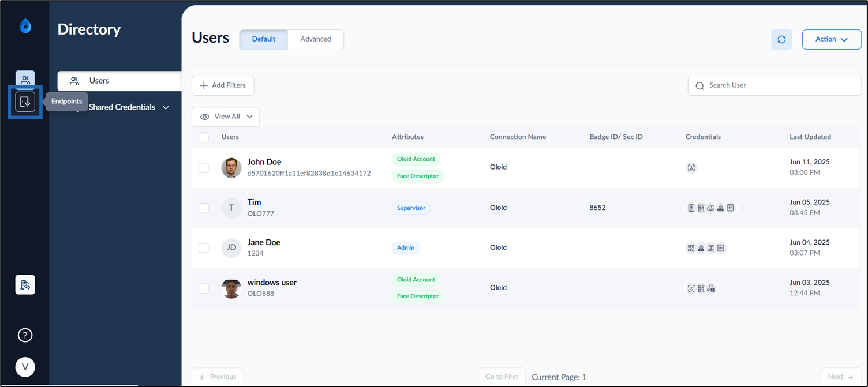This screenshot has width=868, height=387.
Task: Click John Doe's profile photo
Action: point(231,168)
